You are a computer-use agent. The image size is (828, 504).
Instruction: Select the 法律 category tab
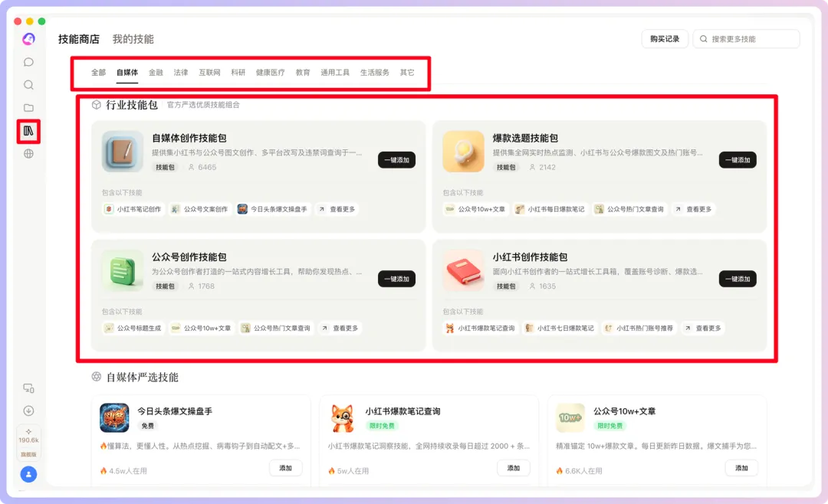click(181, 73)
